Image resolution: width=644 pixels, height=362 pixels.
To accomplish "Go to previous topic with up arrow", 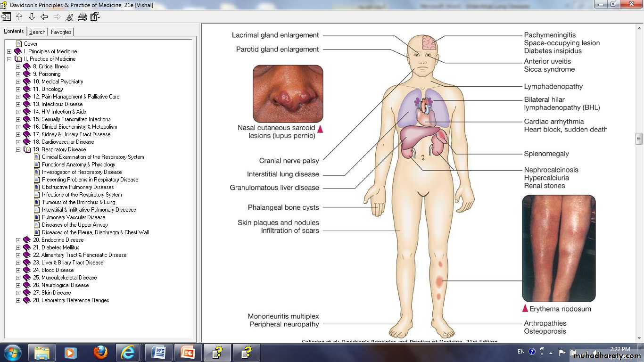I will click(x=19, y=17).
